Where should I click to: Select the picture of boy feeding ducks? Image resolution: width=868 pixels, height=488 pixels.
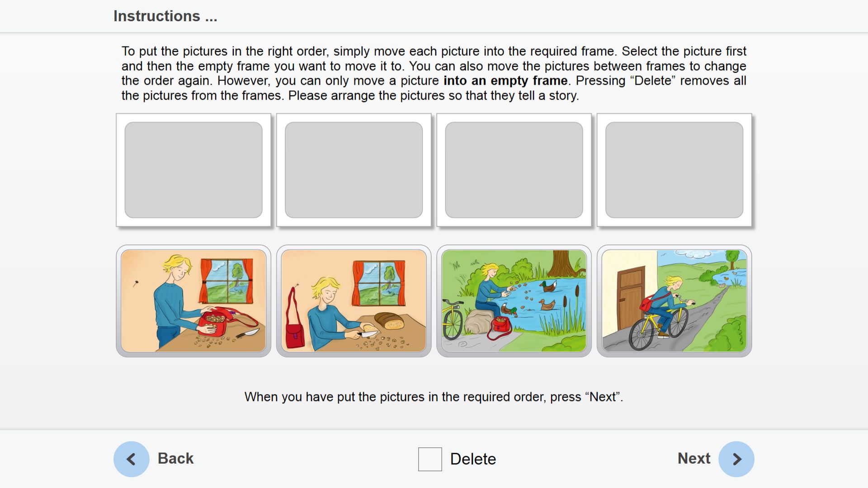click(514, 301)
